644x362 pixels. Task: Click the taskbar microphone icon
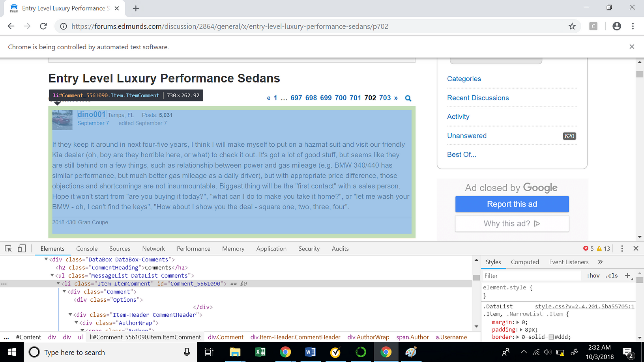[x=187, y=352]
